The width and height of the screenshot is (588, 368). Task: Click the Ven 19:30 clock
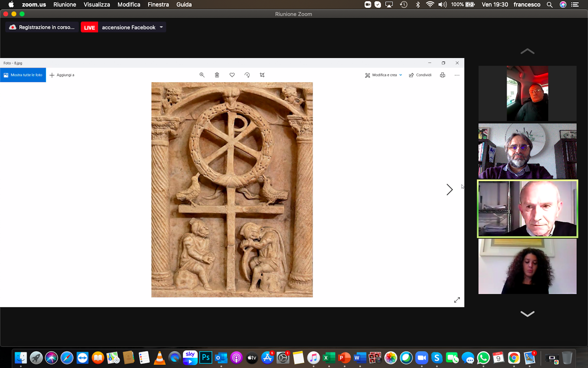495,5
